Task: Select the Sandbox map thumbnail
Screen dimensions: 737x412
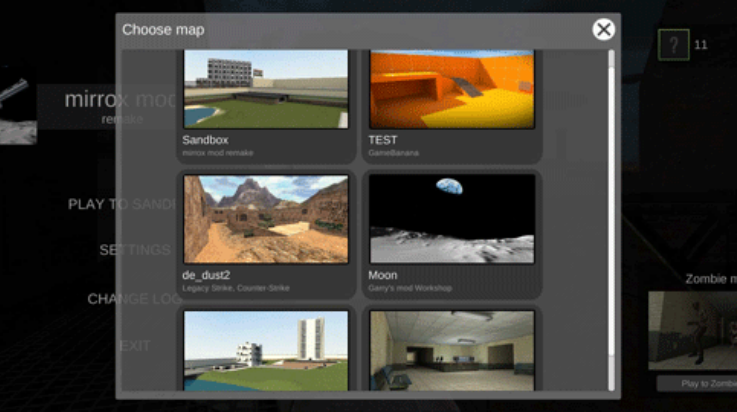Action: pyautogui.click(x=265, y=88)
